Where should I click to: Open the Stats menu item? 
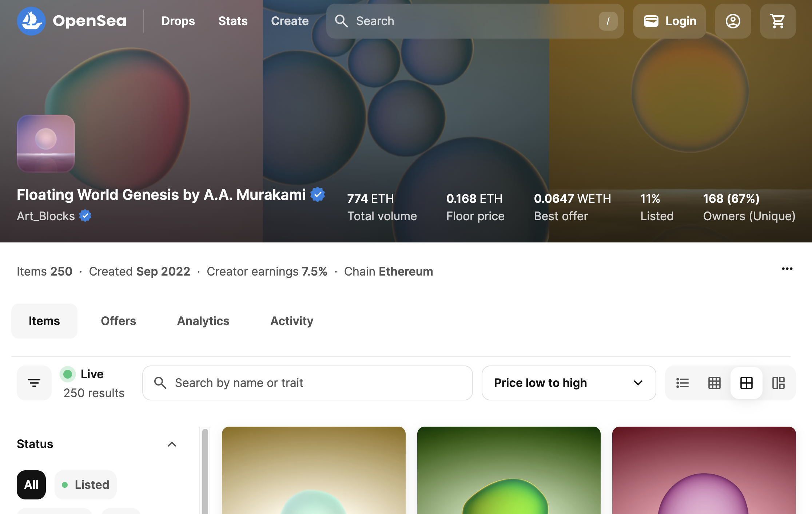coord(233,21)
